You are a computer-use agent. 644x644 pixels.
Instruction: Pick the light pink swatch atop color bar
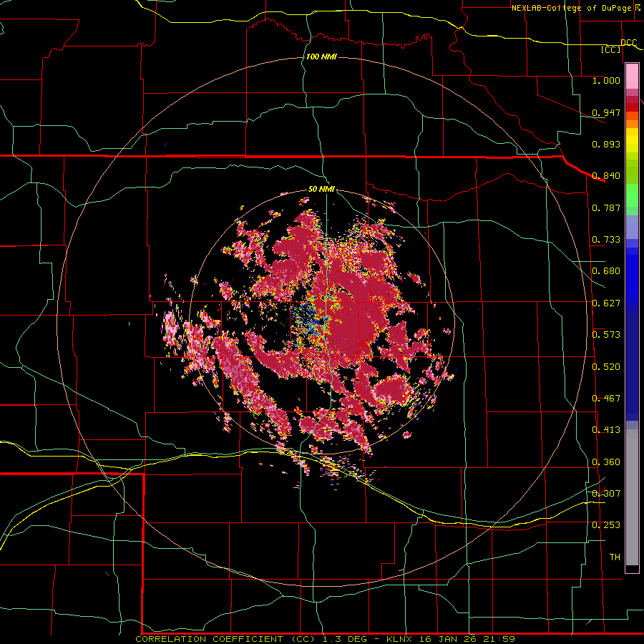point(632,77)
